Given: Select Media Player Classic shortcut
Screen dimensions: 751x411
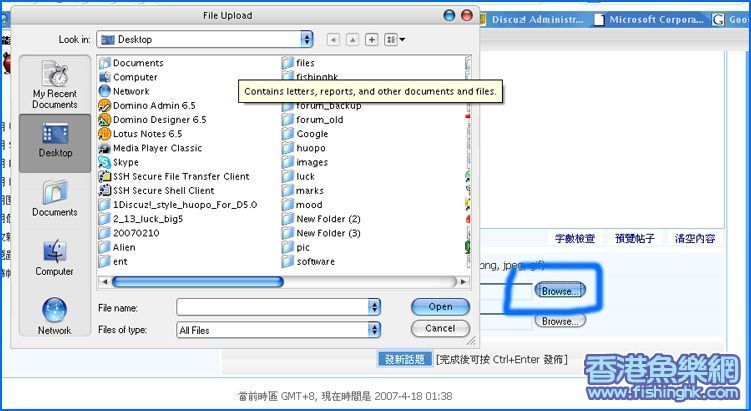Looking at the screenshot, I should pos(150,148).
